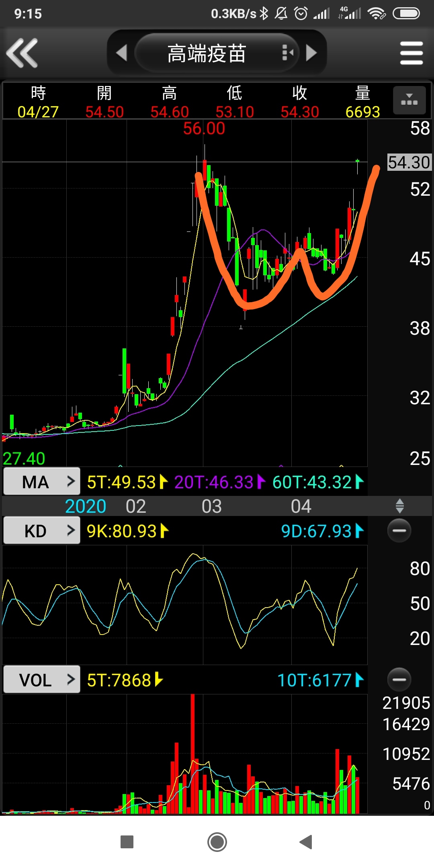Collapse the KD indicator panel
The width and height of the screenshot is (434, 868).
[399, 530]
